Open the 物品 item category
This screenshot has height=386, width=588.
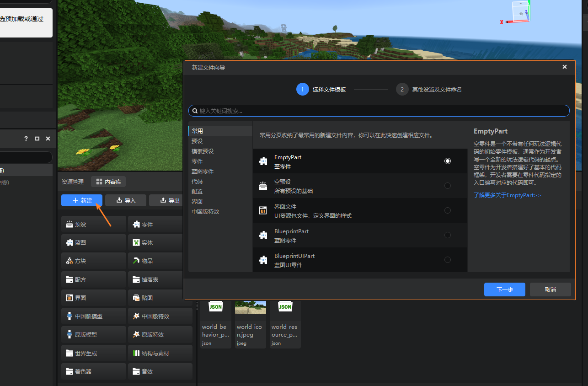(160, 261)
